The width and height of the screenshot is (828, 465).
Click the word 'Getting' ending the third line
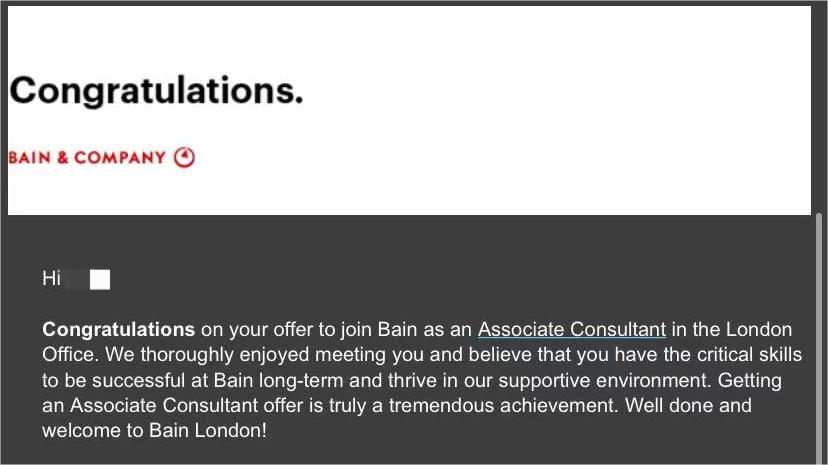click(750, 381)
